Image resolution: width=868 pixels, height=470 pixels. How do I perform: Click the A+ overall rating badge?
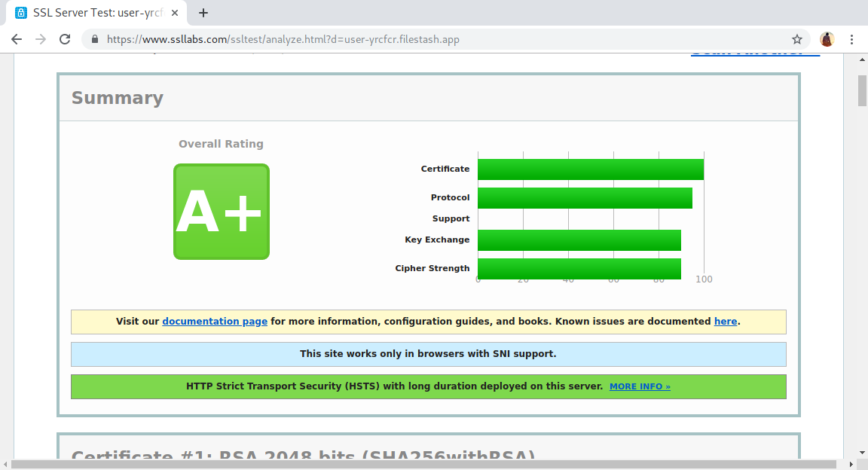(x=222, y=212)
